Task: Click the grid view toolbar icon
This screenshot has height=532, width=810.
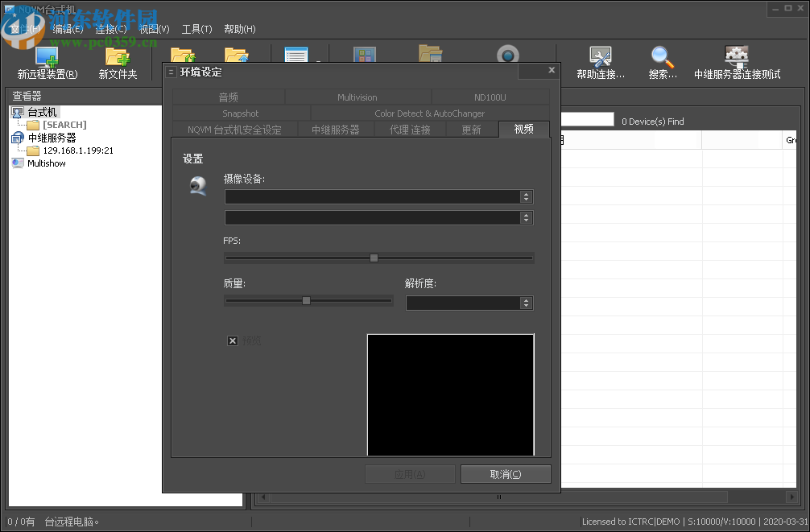Action: click(363, 55)
